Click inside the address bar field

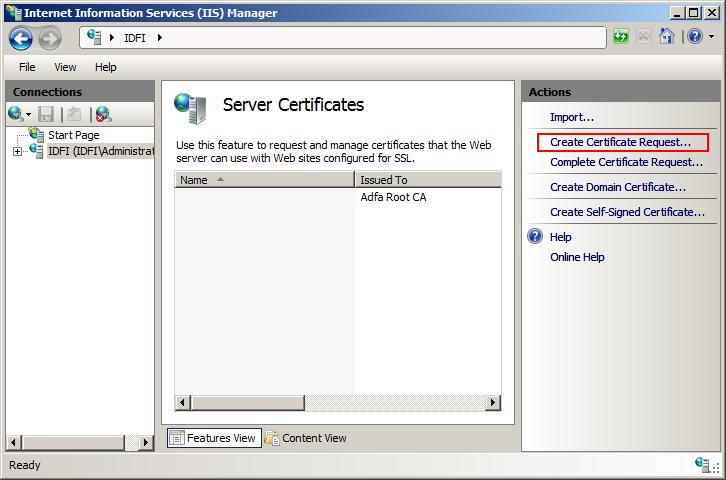343,37
